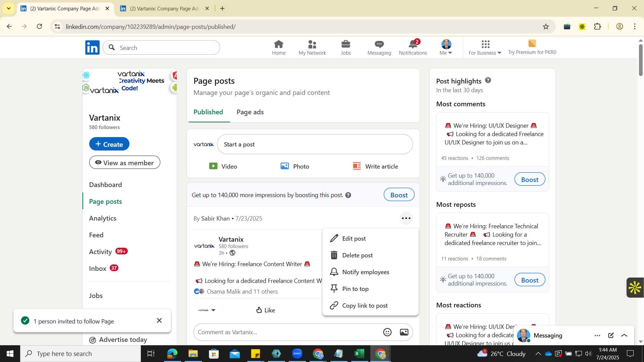Boost the Most reposts post
Viewport: 644px width, 362px height.
(x=530, y=280)
